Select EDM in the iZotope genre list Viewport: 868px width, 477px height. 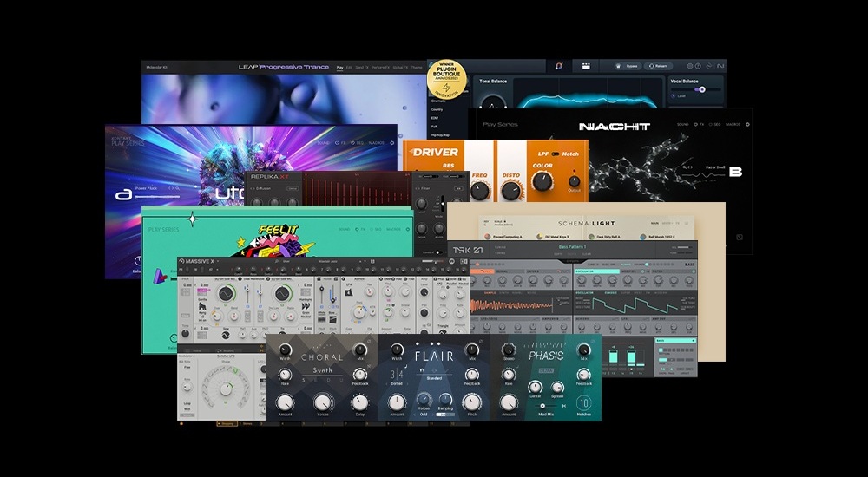click(x=435, y=118)
